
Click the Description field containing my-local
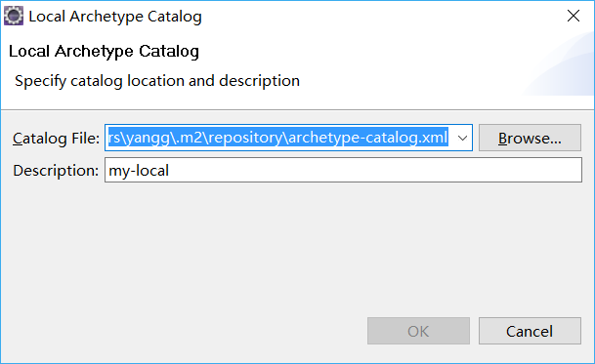tap(343, 170)
